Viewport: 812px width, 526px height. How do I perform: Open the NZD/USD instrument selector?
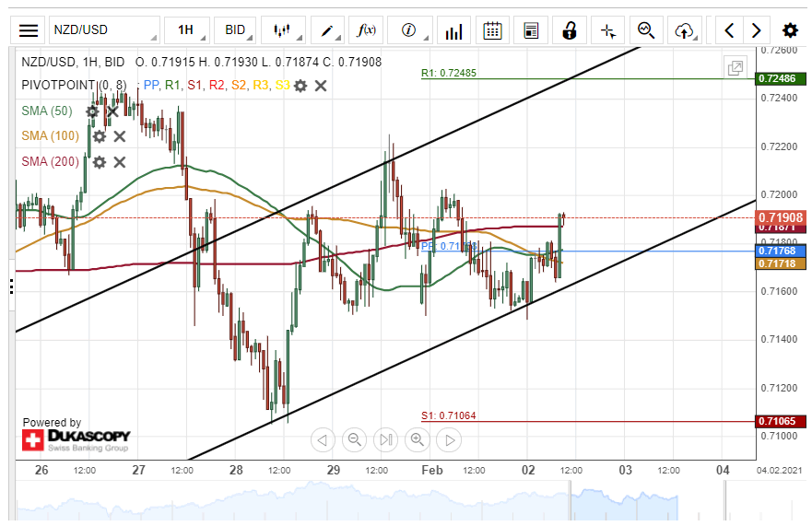pos(104,30)
